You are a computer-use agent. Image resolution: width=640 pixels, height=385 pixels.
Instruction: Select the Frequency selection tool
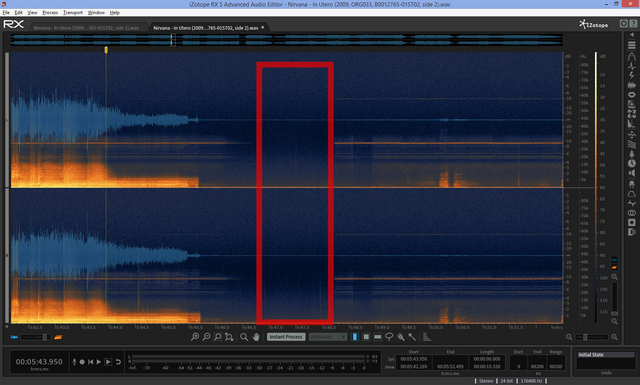tap(378, 337)
